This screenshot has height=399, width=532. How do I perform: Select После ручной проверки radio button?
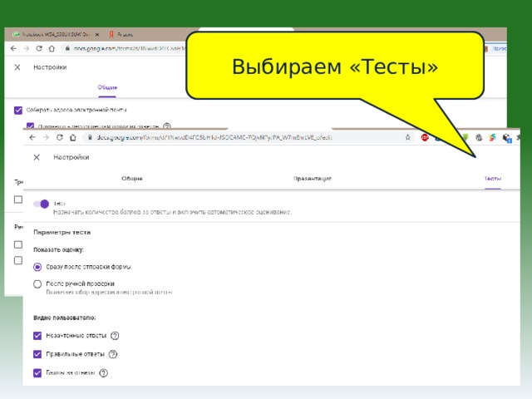click(x=37, y=284)
